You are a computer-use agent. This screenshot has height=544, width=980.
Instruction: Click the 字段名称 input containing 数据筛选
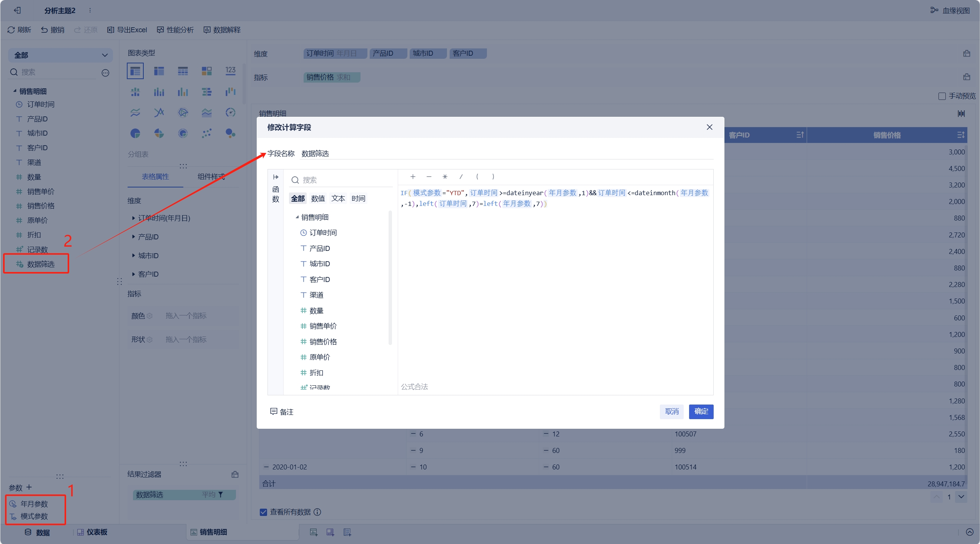point(507,154)
